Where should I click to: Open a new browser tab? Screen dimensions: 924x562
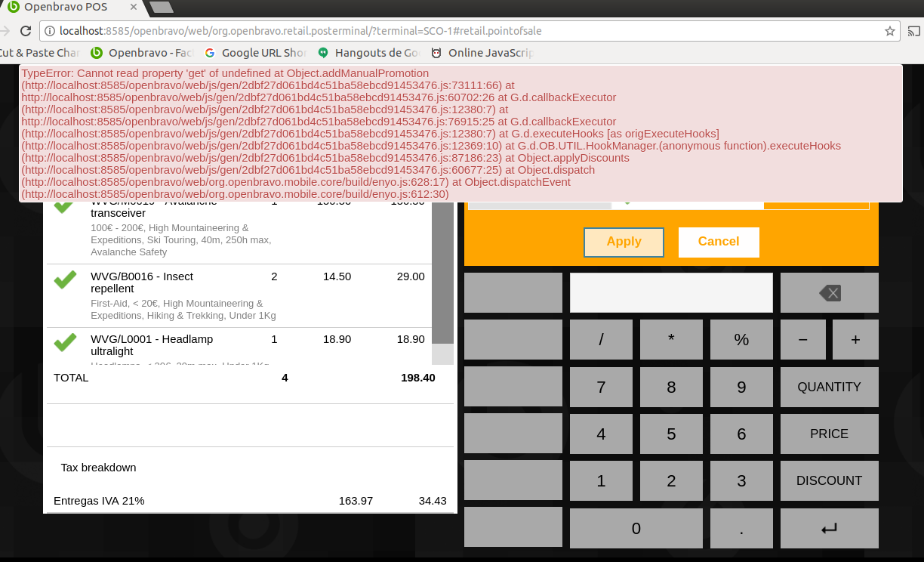point(162,7)
